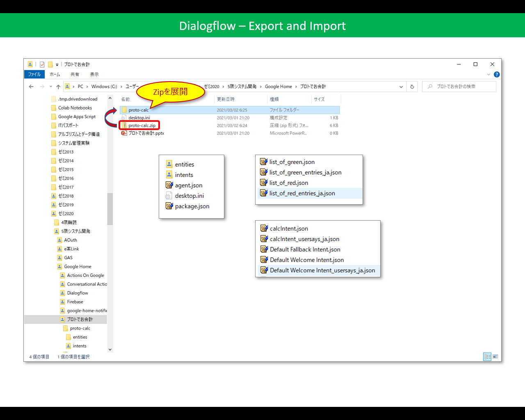The width and height of the screenshot is (525, 420).
Task: Select アルゴリズムとデータ構造 folder in tree
Action: (79, 134)
